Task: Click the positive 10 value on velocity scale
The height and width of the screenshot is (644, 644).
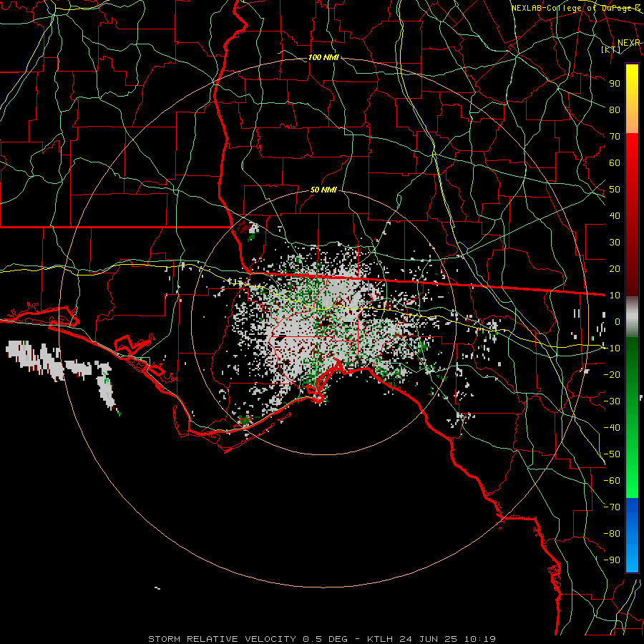Action: (x=615, y=296)
